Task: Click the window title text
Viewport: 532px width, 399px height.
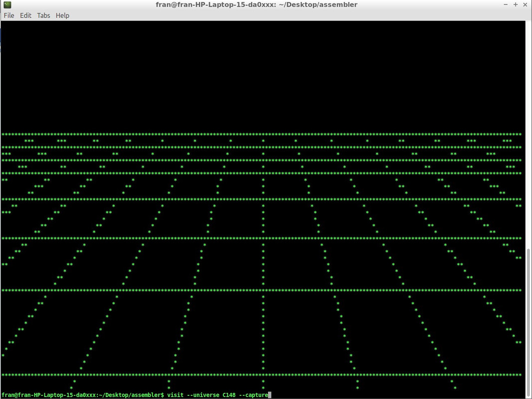Action: (257, 5)
